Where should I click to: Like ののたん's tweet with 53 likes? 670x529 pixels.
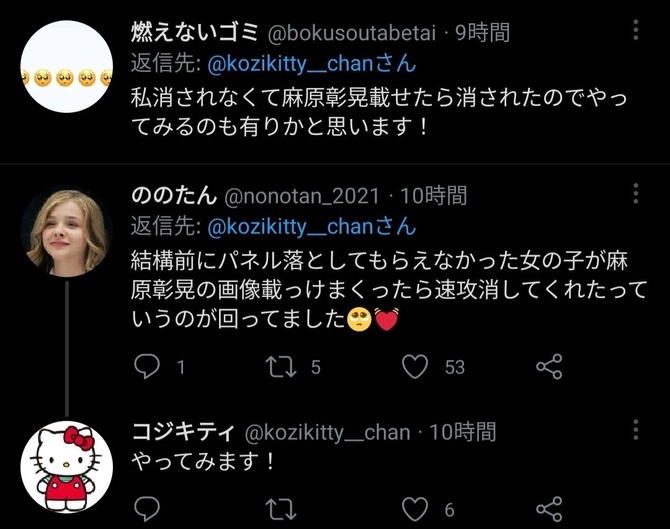pos(415,367)
